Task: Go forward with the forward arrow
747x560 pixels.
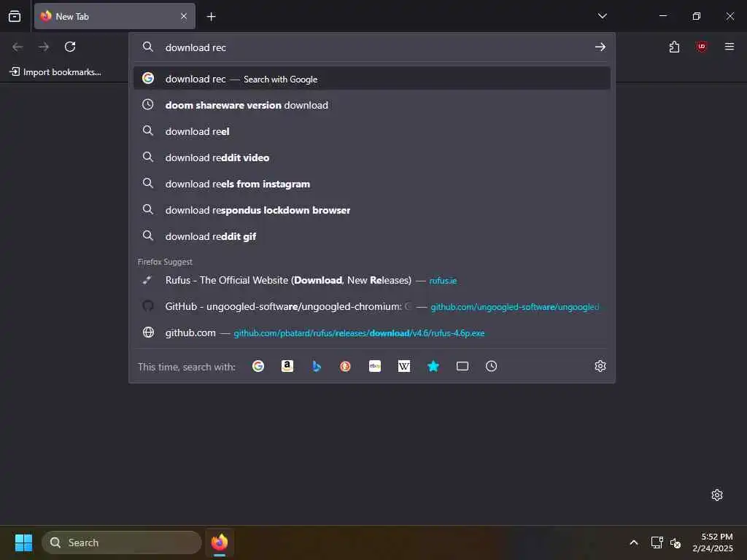Action: point(44,47)
